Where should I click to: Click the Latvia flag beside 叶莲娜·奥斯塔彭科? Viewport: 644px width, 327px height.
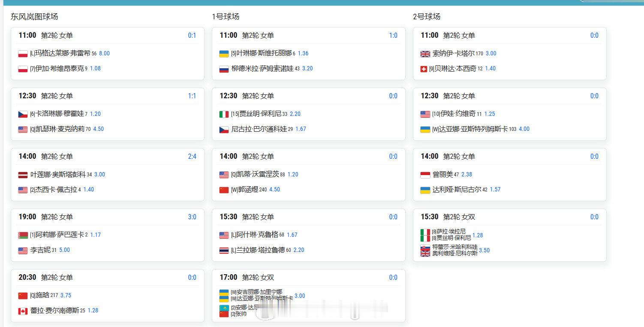pyautogui.click(x=23, y=175)
